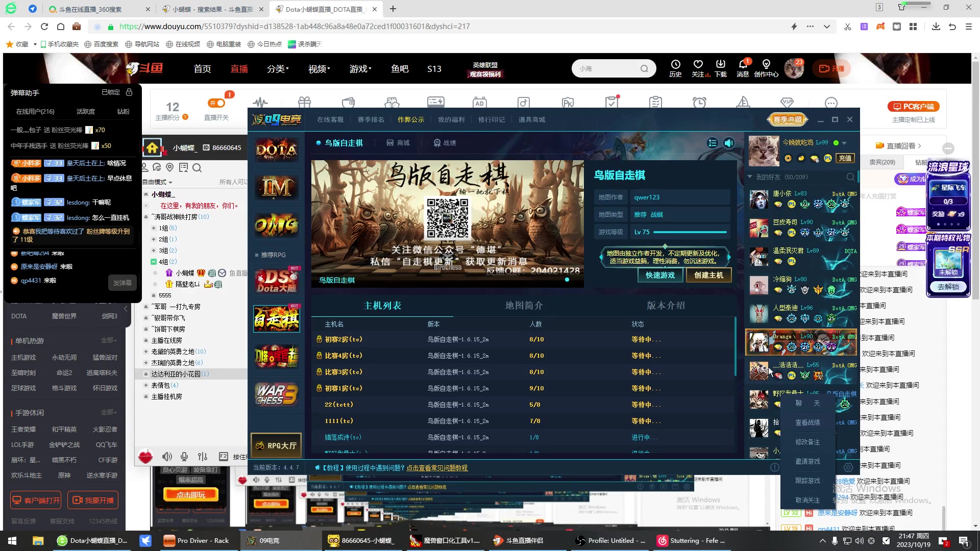Click the 充值 recharge button

coord(845,158)
